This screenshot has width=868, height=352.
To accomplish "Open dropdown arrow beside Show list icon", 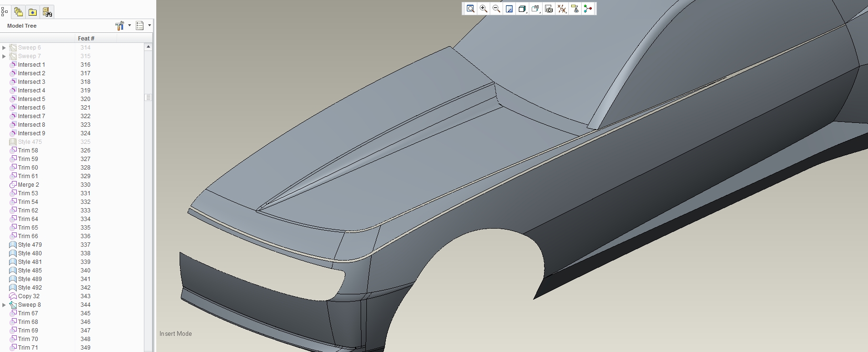I will pyautogui.click(x=150, y=25).
